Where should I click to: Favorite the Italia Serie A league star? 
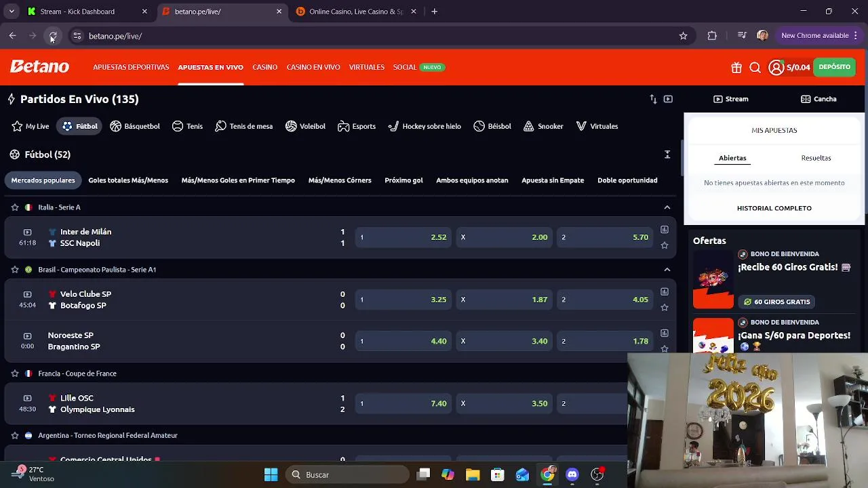click(x=14, y=207)
